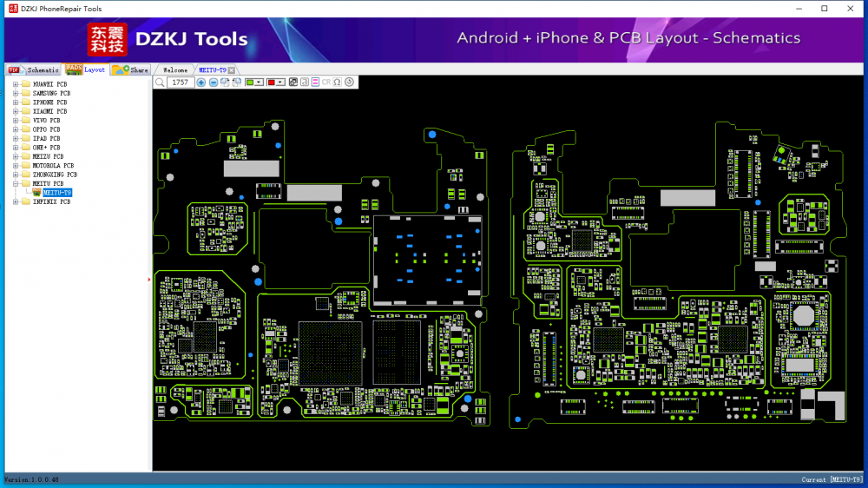Open the Share tab
This screenshot has width=868, height=488.
click(x=131, y=69)
